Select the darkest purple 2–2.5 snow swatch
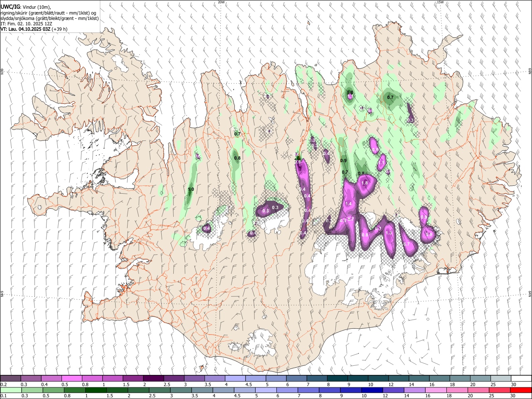This screenshot has height=399, width=532. pos(153,378)
